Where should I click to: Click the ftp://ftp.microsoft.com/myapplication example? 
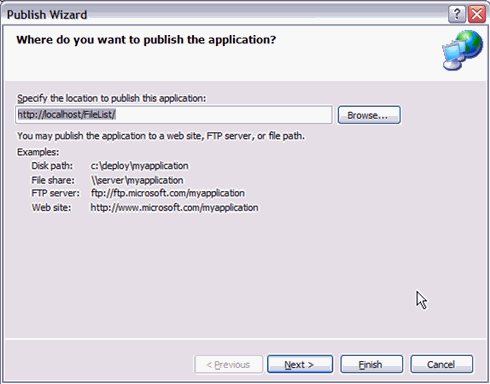coord(168,193)
